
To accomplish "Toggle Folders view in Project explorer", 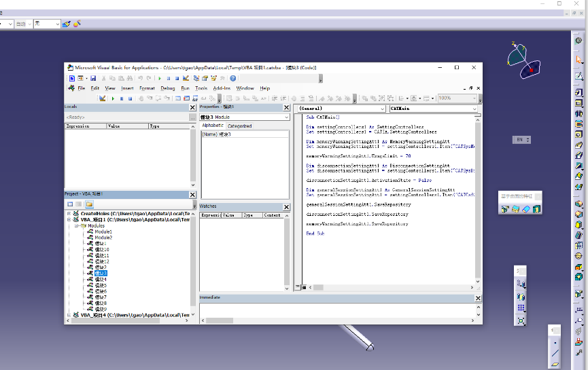I will click(89, 204).
